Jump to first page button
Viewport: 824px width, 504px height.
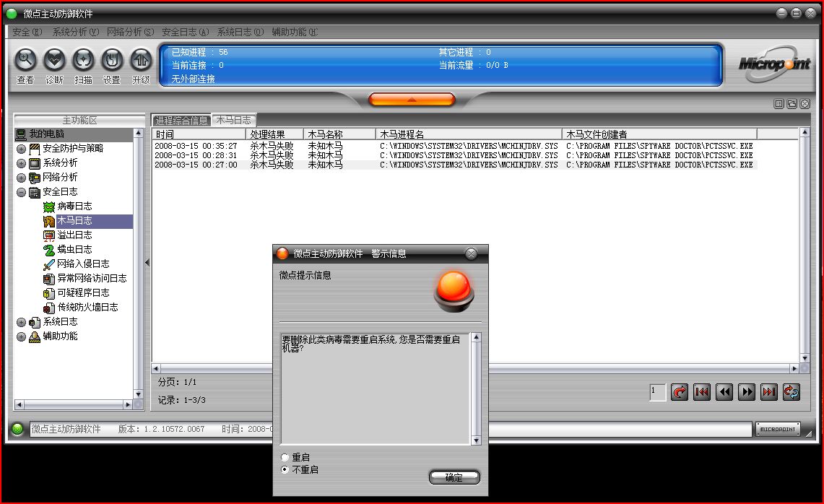pyautogui.click(x=702, y=392)
